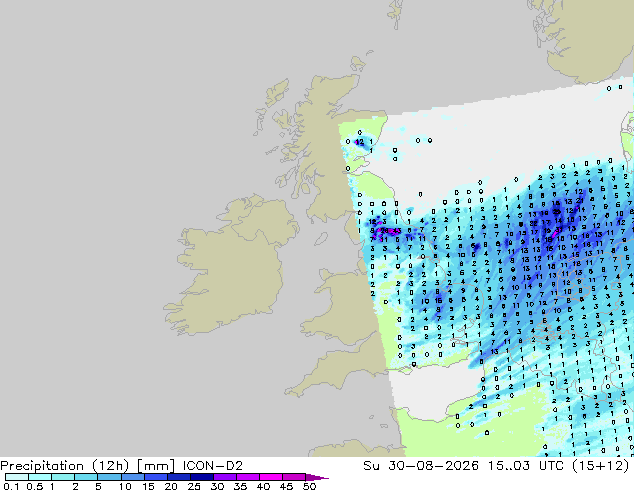This screenshot has width=634, height=490.
Task: Click the 25–30 mm navy legend swatch
Action: pos(201,477)
